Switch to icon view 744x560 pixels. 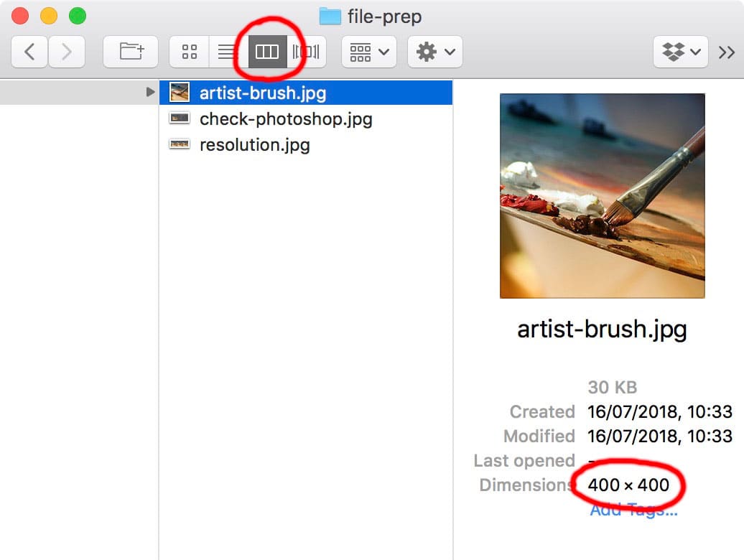click(x=190, y=52)
